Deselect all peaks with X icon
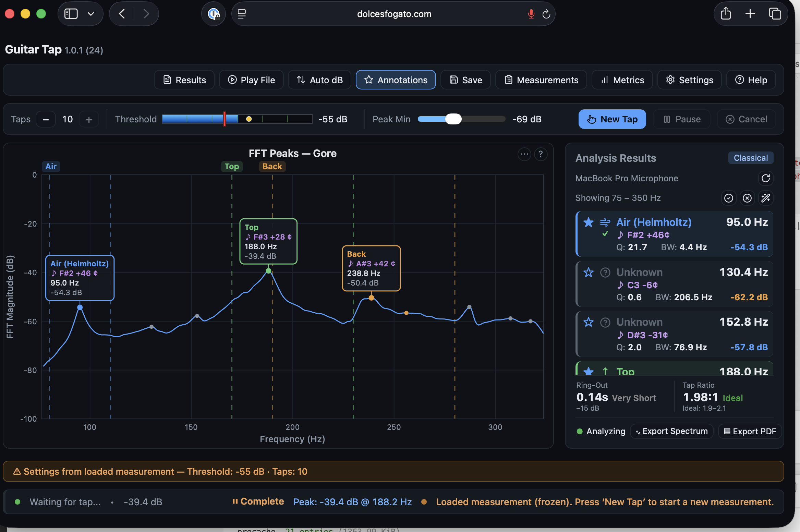800x532 pixels. (747, 198)
